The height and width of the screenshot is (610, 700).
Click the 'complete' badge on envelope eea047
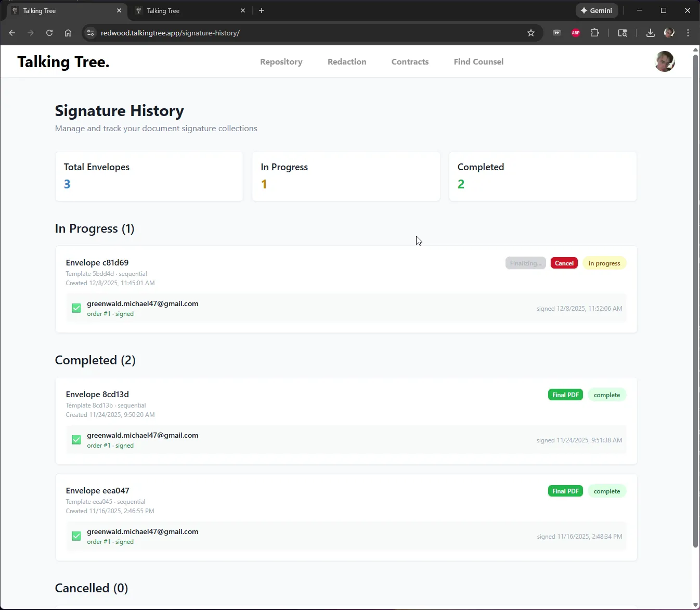coord(607,491)
